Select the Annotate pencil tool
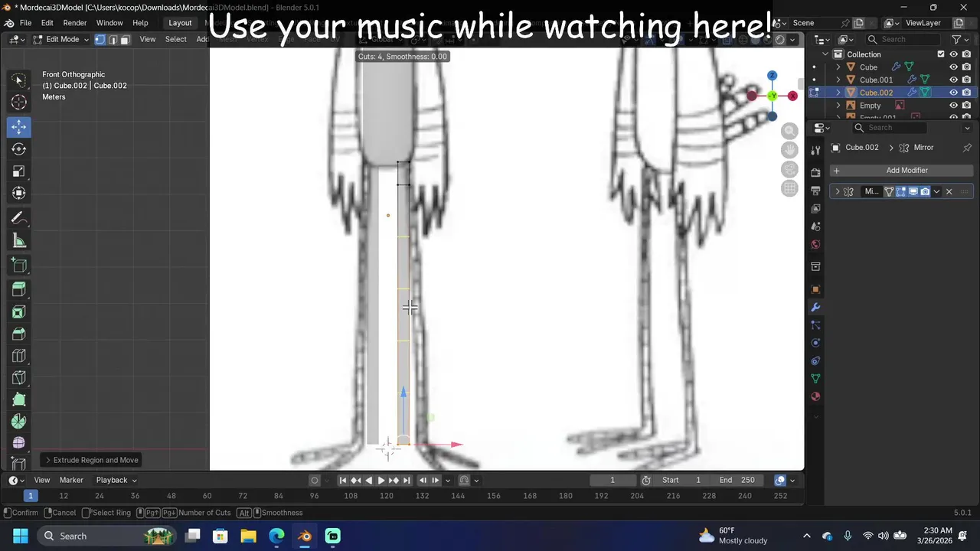980x551 pixels. pos(19,218)
